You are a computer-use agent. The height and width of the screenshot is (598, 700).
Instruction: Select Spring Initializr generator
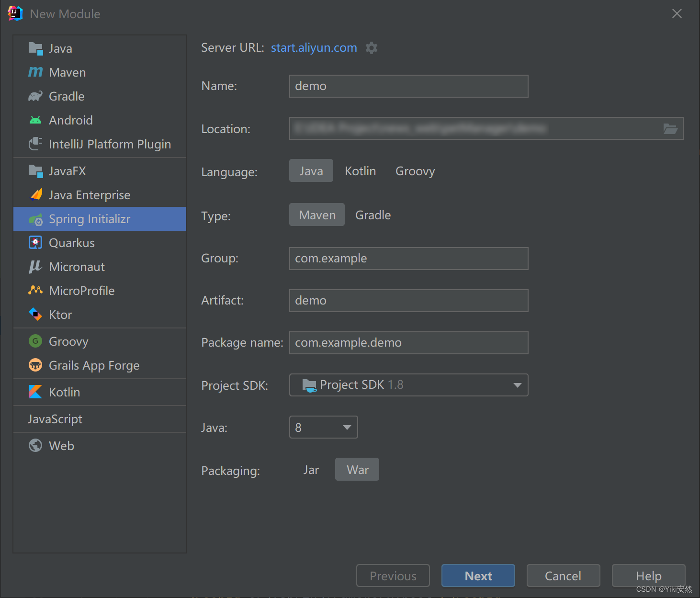coord(100,219)
